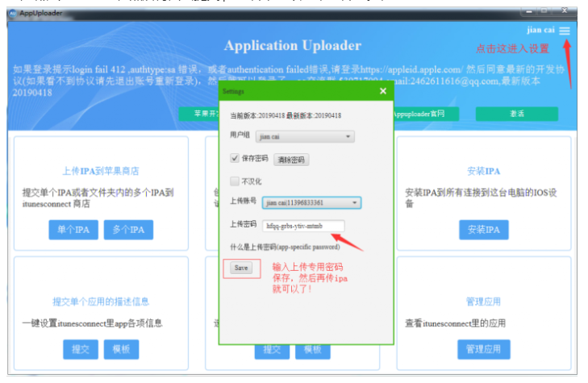The height and width of the screenshot is (383, 588).
Task: Click the 安装IPA button
Action: click(484, 230)
